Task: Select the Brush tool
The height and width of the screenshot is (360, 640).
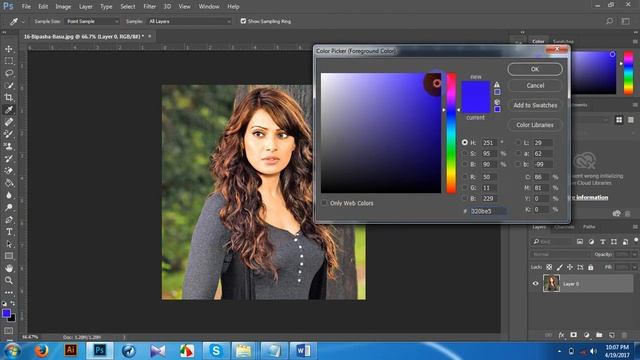Action: click(9, 134)
